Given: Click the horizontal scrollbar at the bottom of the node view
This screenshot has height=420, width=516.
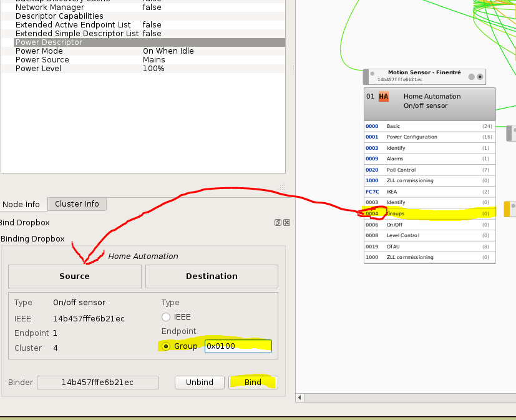Looking at the screenshot, I should (406, 398).
